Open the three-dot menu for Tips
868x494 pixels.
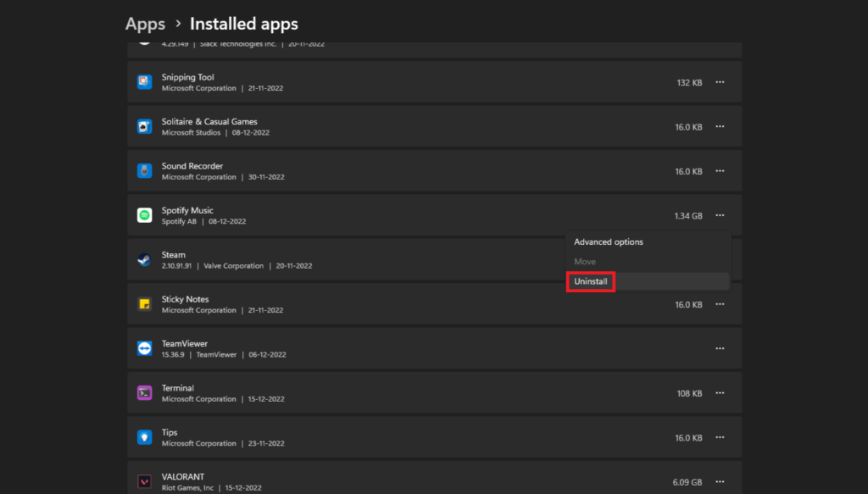[720, 437]
